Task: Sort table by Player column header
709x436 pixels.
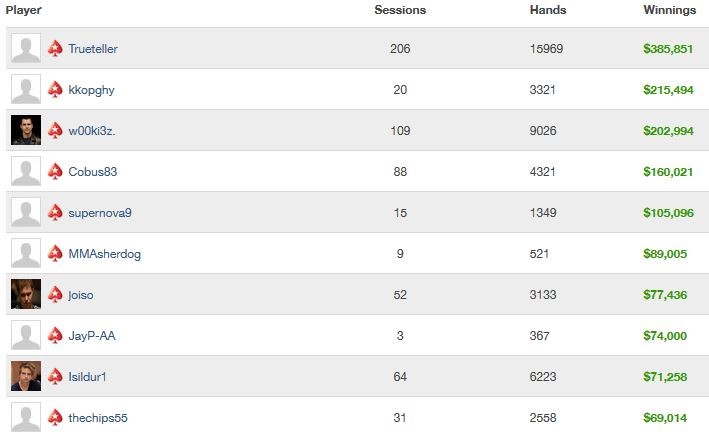Action: [x=24, y=10]
